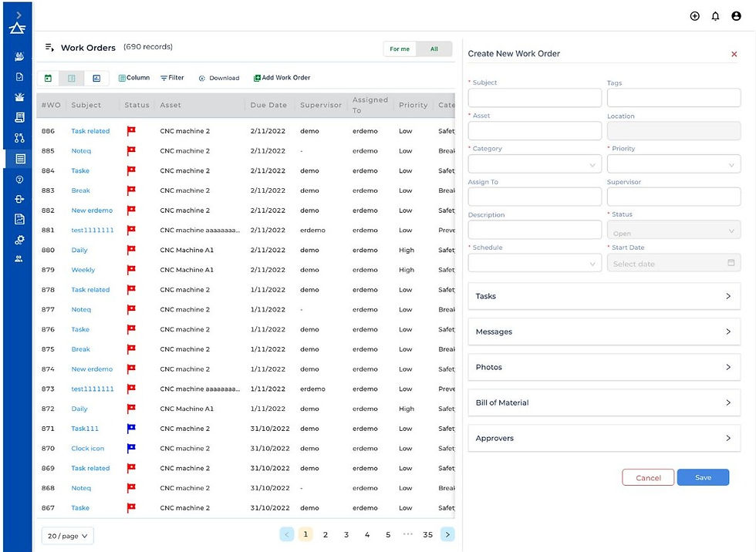Open work order 886 Task related link

[x=91, y=131]
